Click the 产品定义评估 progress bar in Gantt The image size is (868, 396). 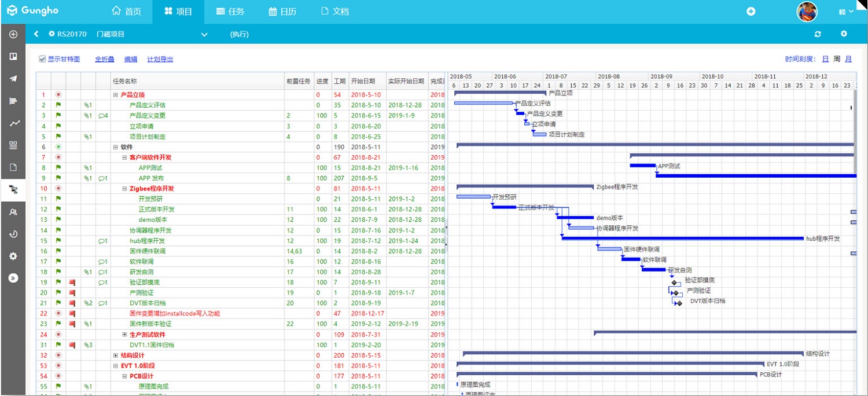click(x=484, y=103)
